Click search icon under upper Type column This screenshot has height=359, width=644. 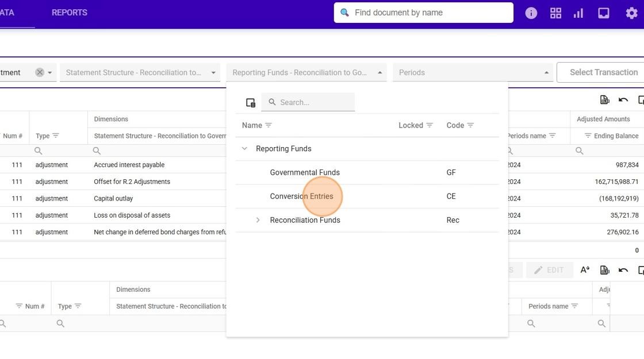38,150
